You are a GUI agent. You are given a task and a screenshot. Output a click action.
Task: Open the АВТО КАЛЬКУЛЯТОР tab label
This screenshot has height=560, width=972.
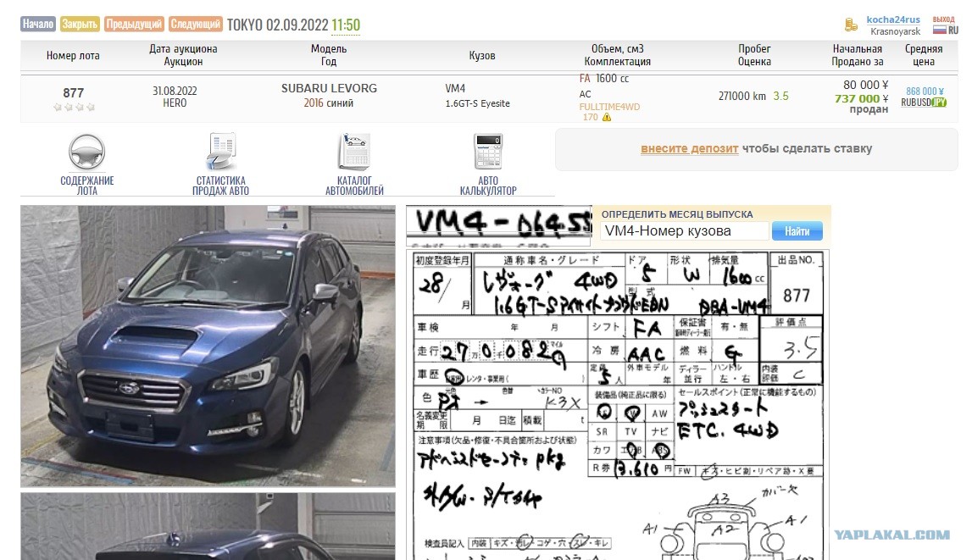coord(488,186)
